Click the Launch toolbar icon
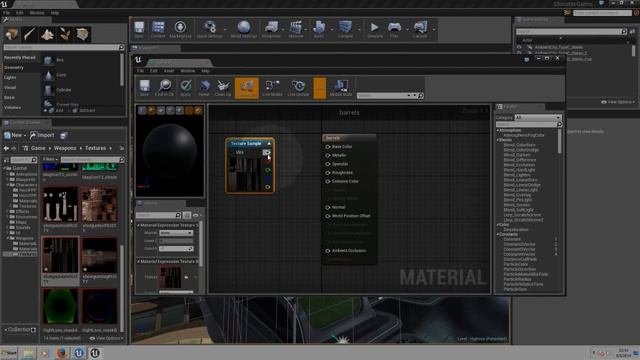 (x=420, y=29)
